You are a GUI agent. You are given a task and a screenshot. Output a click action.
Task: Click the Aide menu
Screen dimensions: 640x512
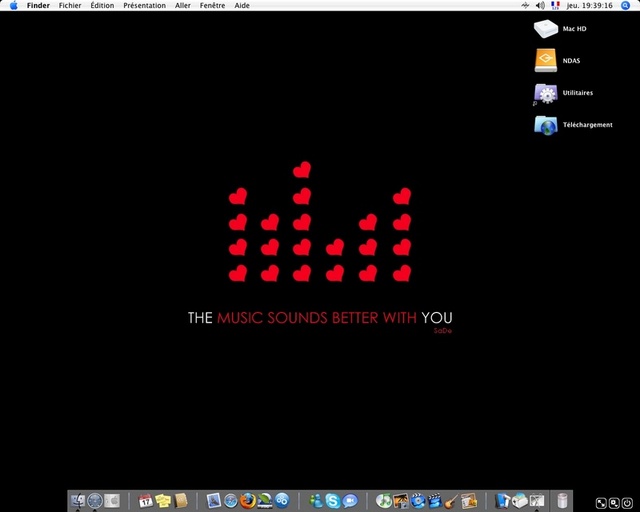(242, 5)
